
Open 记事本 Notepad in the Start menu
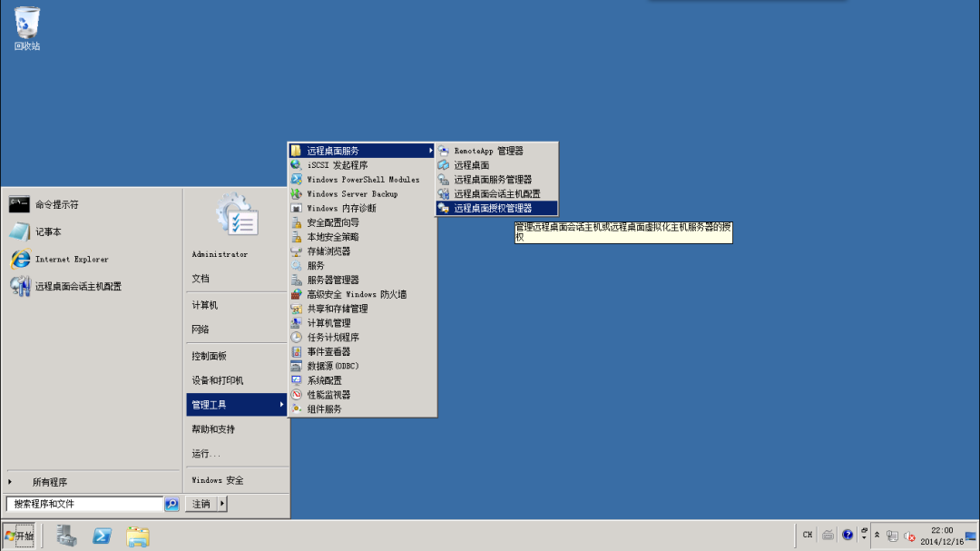pos(93,232)
